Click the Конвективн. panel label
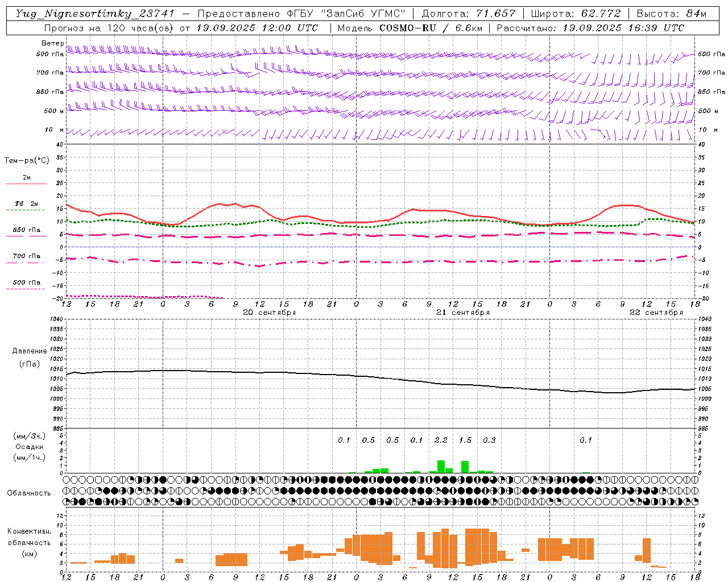This screenshot has width=728, height=582. (x=30, y=531)
